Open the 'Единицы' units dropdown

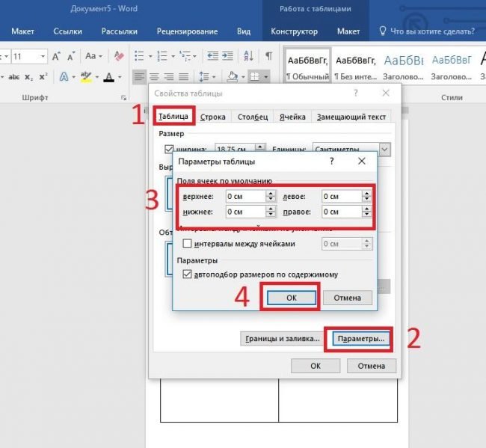(x=384, y=149)
